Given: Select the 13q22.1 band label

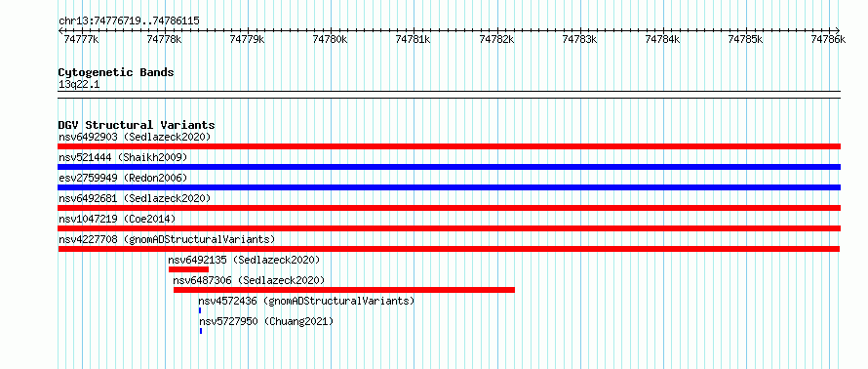Looking at the screenshot, I should coord(79,84).
